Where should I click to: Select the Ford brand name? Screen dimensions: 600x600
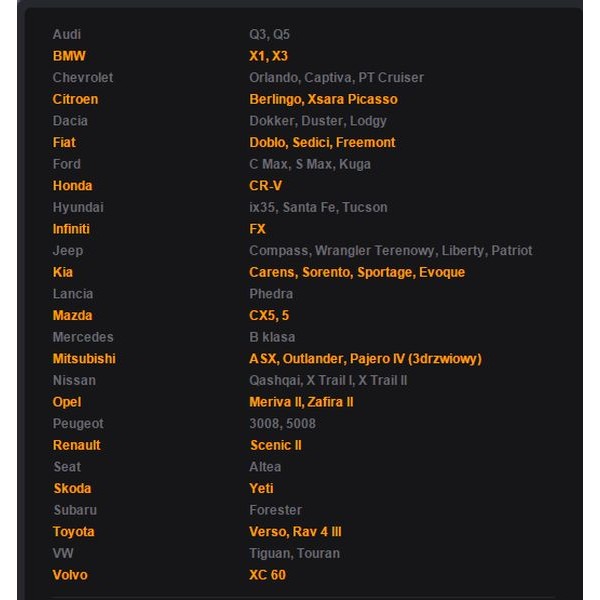click(67, 164)
